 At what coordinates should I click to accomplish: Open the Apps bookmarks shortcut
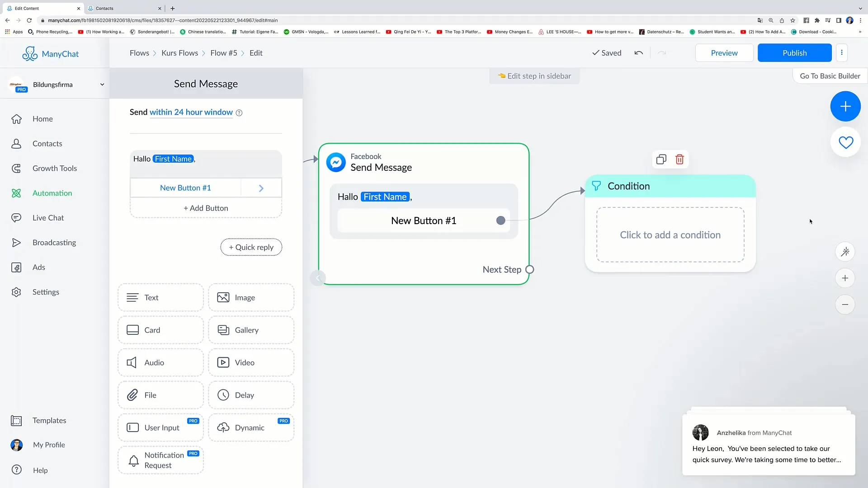coord(14,32)
